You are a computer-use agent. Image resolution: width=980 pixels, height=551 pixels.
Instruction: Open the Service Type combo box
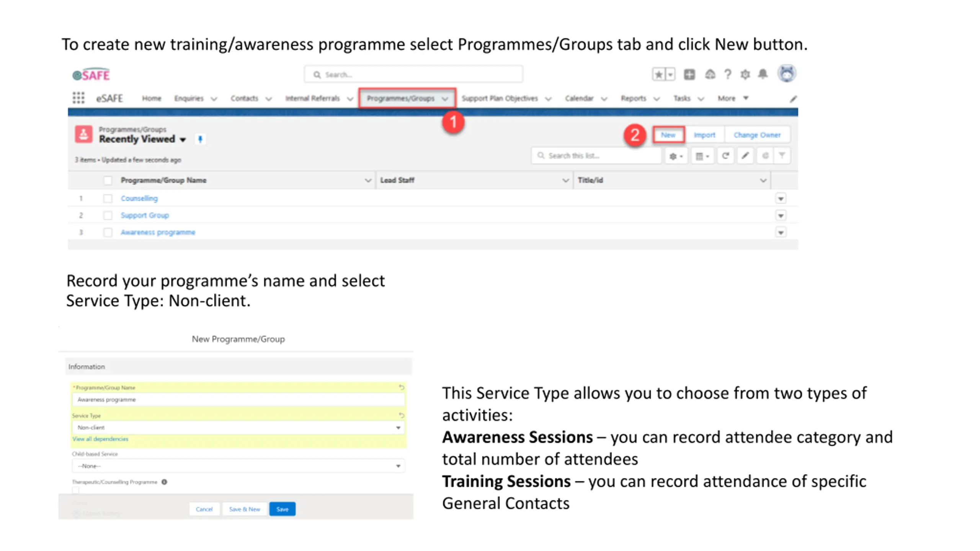[238, 427]
